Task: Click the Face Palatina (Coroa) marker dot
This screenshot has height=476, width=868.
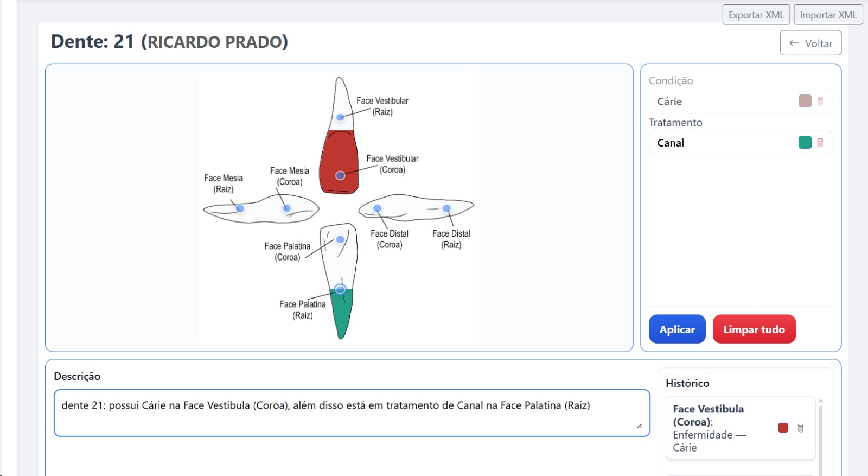Action: pyautogui.click(x=340, y=239)
